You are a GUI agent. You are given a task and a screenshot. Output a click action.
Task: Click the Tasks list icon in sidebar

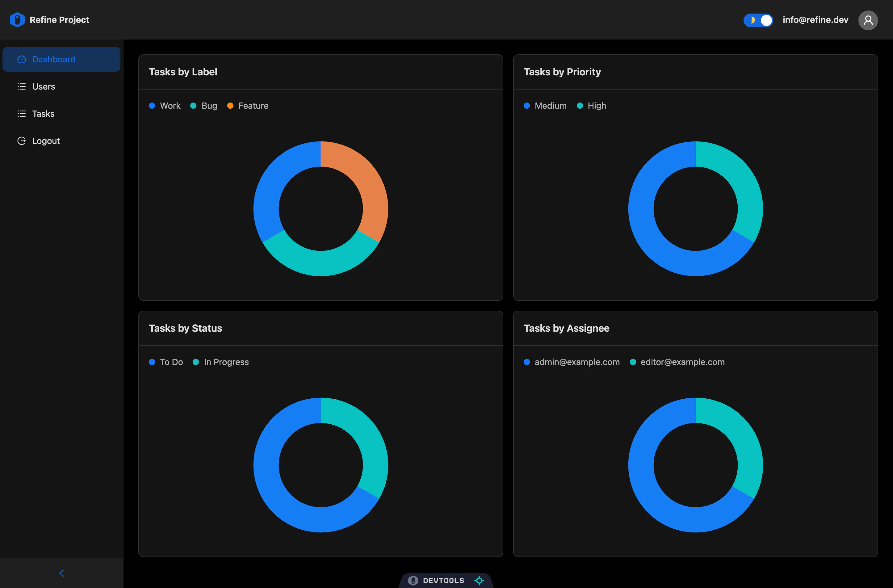coord(22,113)
